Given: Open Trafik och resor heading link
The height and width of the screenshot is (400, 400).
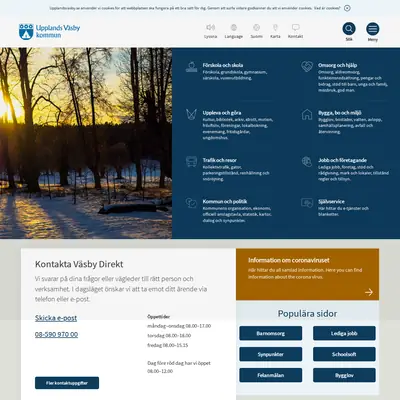Looking at the screenshot, I should (220, 160).
